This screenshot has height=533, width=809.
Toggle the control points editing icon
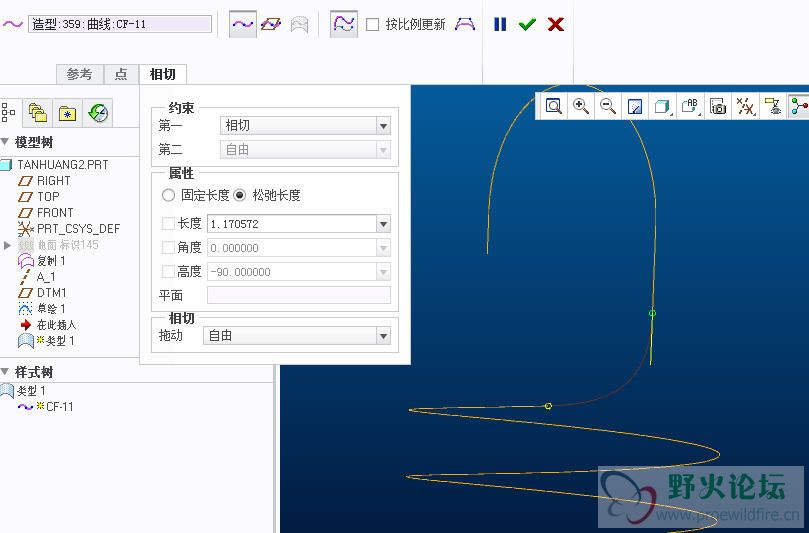pos(344,24)
